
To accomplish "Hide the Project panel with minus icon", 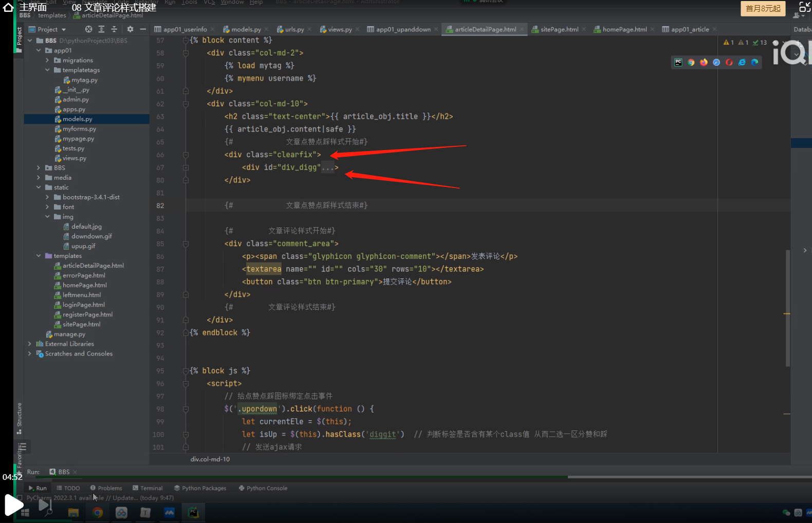I will [143, 29].
